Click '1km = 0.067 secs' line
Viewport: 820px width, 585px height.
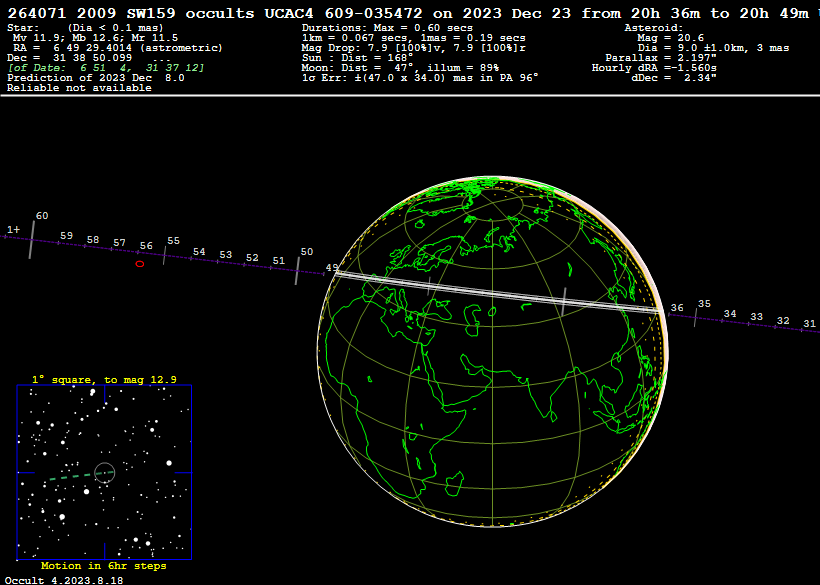click(x=413, y=38)
